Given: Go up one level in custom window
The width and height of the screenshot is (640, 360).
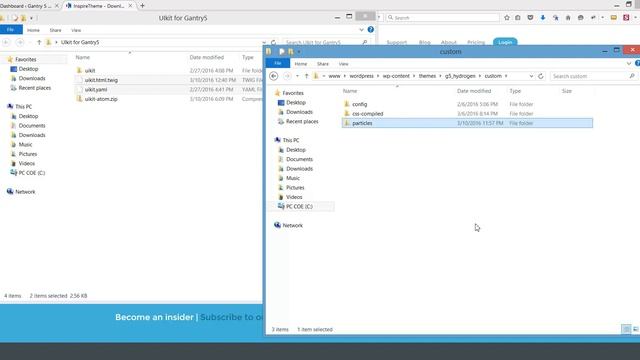Looking at the screenshot, I should [307, 76].
